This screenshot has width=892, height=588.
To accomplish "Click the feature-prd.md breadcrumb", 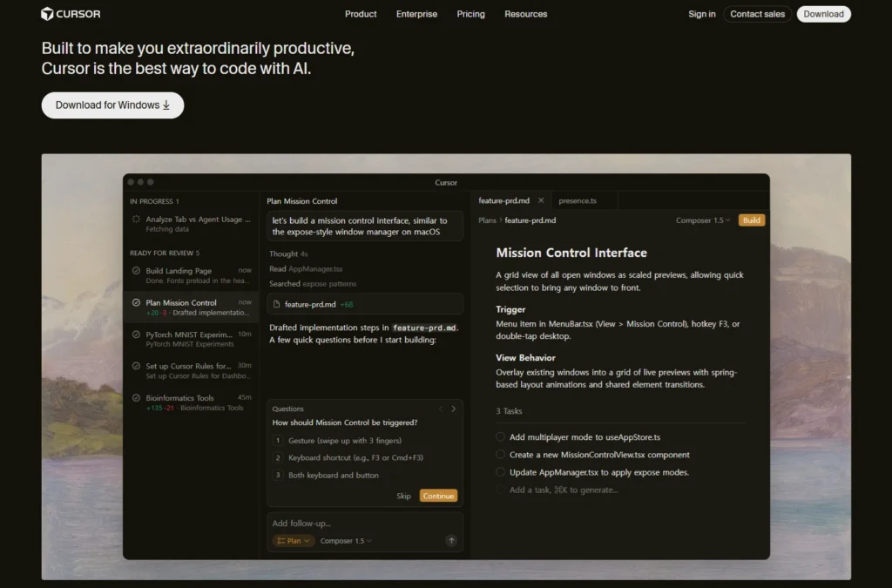I will coord(530,220).
